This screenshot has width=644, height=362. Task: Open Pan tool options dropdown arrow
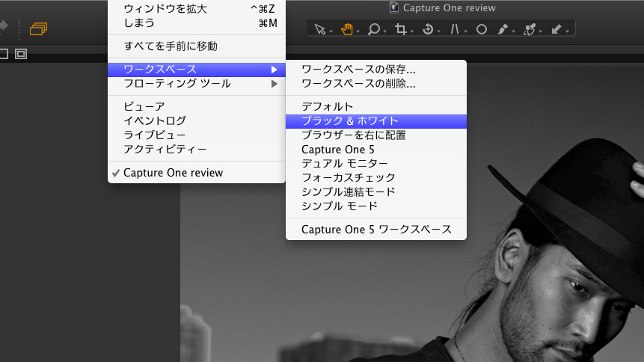click(358, 31)
